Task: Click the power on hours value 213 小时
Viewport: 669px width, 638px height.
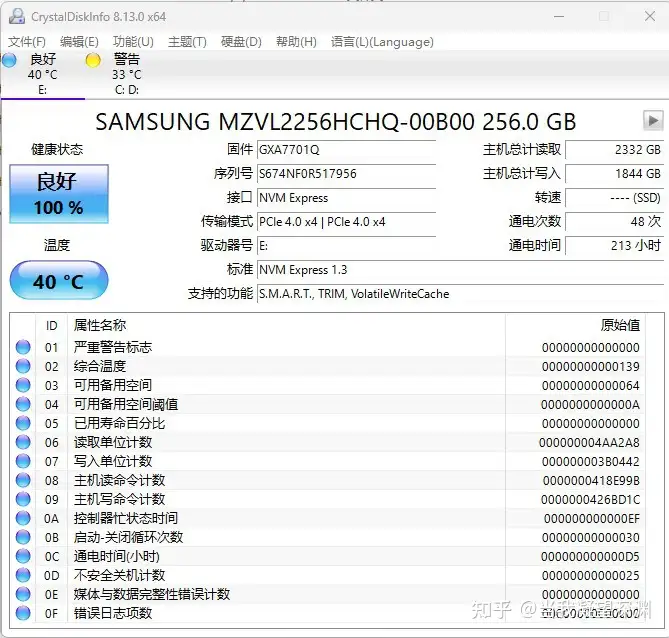Action: [614, 246]
